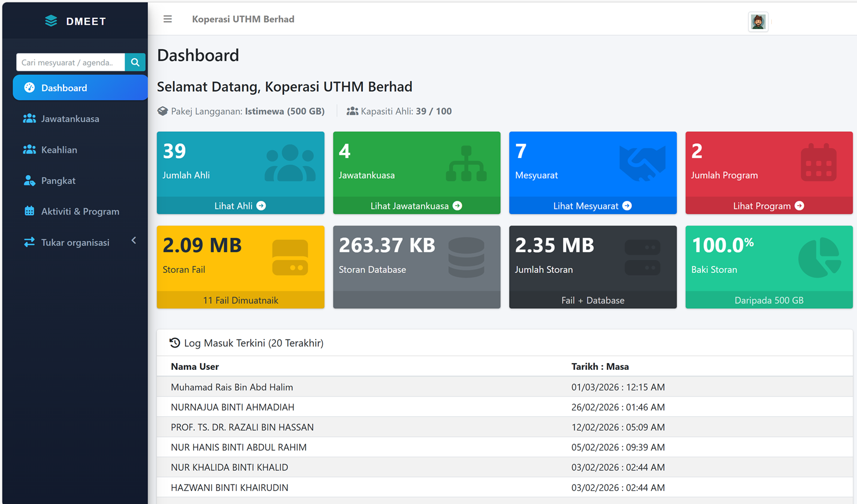Focus the Cari mesyuarat / agenda search field
The height and width of the screenshot is (504, 857).
tap(70, 62)
